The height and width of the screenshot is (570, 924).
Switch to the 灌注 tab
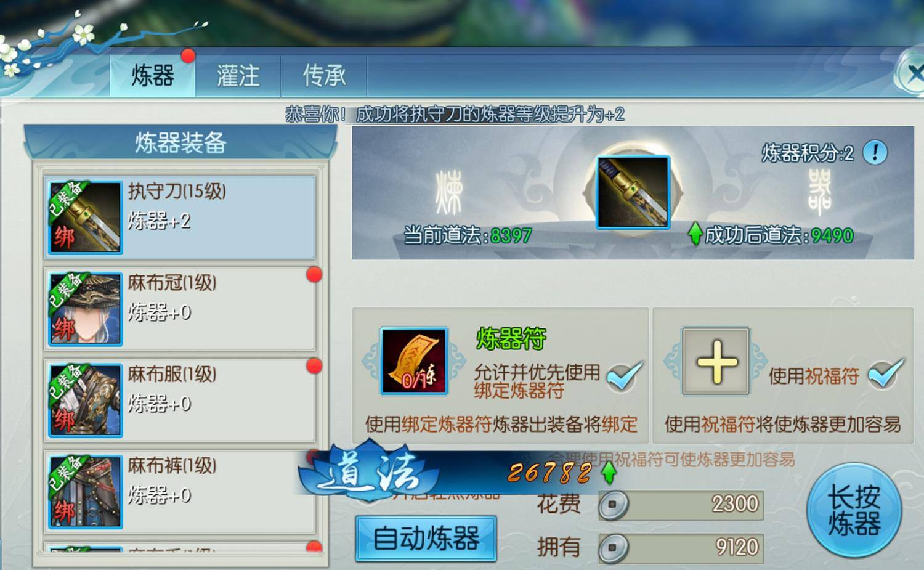[x=238, y=76]
